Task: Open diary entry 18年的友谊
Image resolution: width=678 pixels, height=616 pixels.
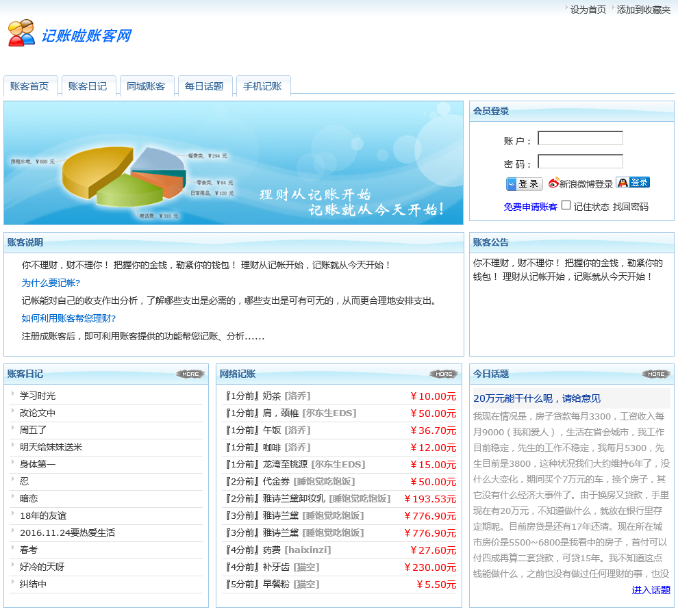Action: click(43, 515)
